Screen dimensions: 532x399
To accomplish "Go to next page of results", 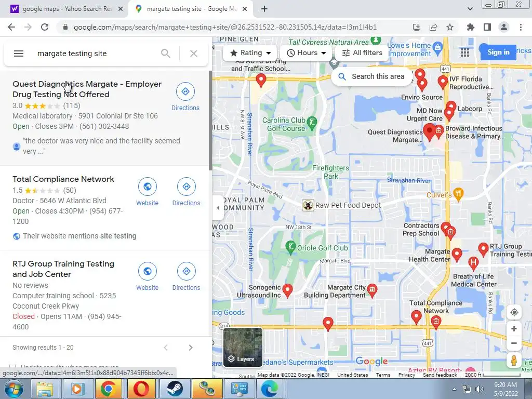I will tap(191, 348).
